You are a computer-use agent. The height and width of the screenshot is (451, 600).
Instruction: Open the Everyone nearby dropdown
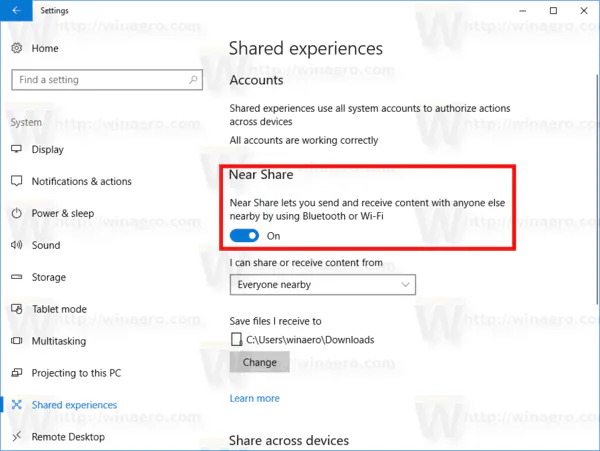coord(323,285)
